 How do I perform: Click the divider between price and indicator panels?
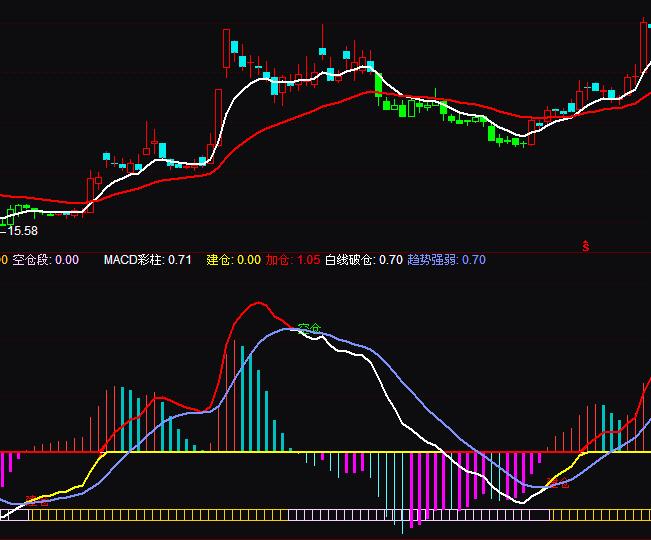point(325,250)
